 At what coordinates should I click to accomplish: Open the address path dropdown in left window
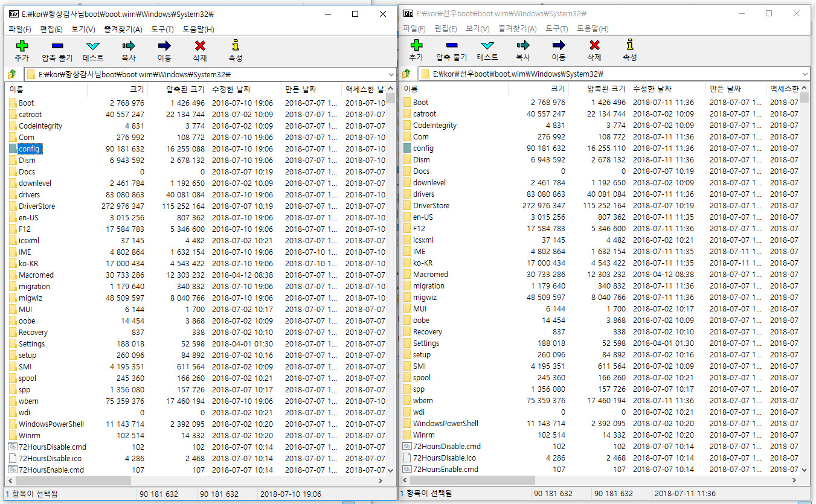390,75
